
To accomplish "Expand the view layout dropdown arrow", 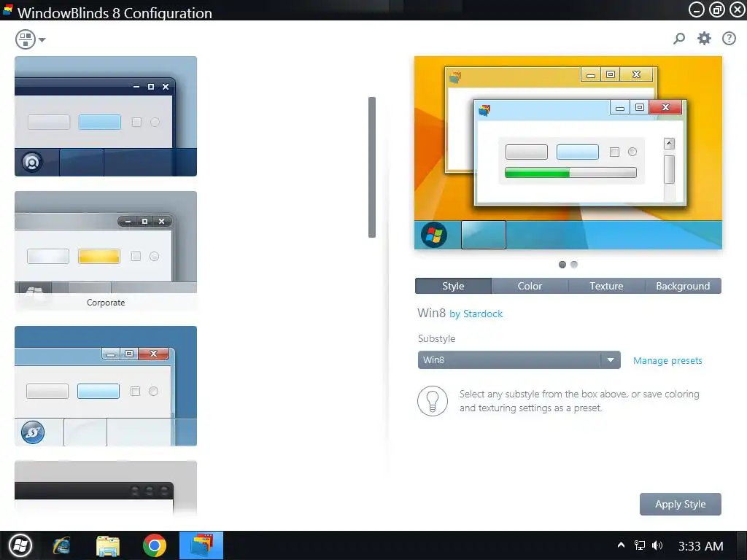I will 42,39.
